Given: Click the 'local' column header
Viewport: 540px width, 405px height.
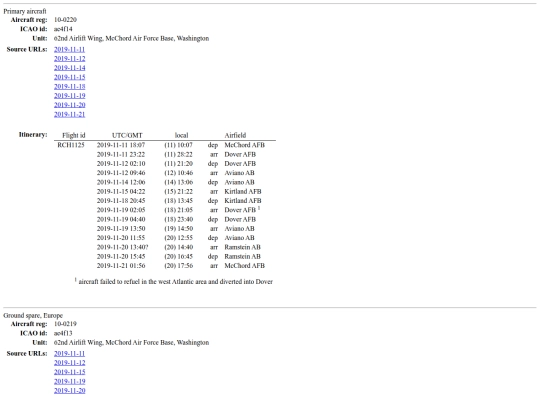Looking at the screenshot, I should (181, 135).
